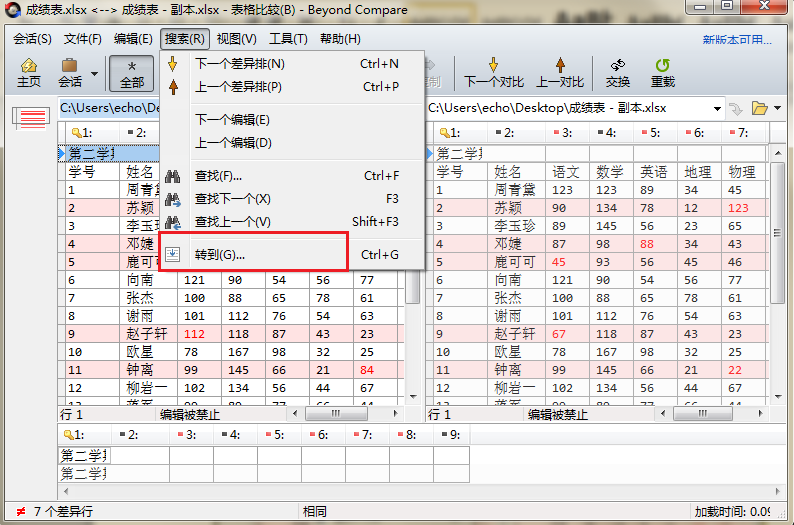Click bottom panel horizontal scroll left arrow
The height and width of the screenshot is (525, 794).
(66, 491)
